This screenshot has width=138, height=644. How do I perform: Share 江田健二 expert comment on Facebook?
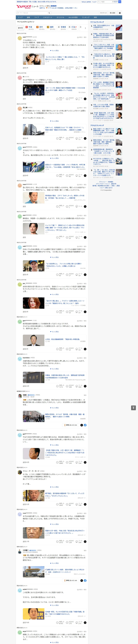[85, 580]
